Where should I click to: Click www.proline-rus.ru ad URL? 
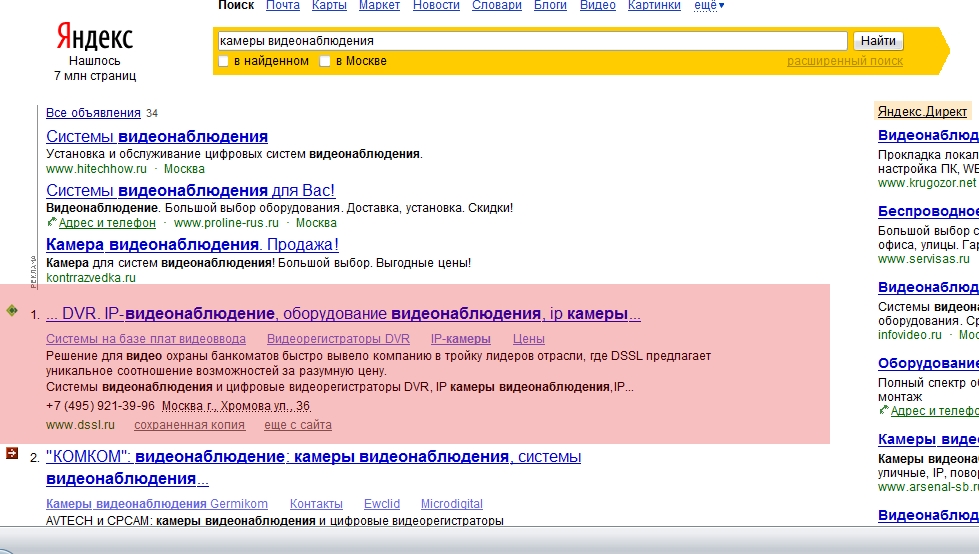226,223
